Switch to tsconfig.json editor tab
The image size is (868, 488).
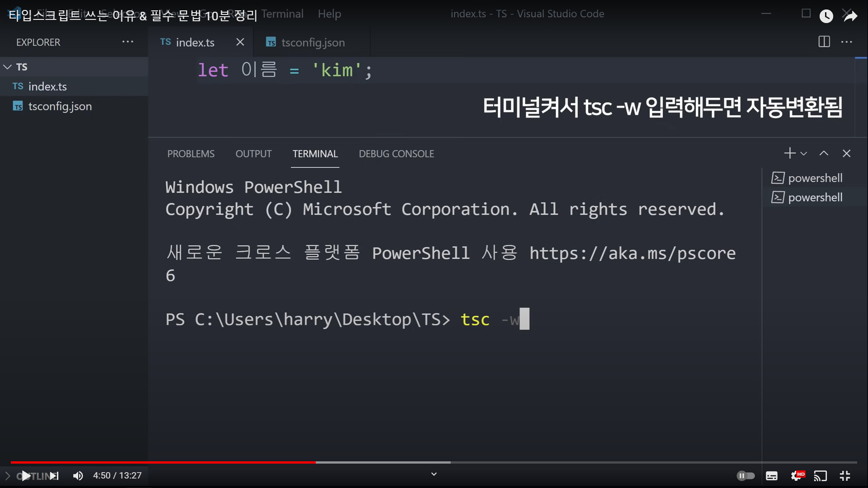pos(312,42)
